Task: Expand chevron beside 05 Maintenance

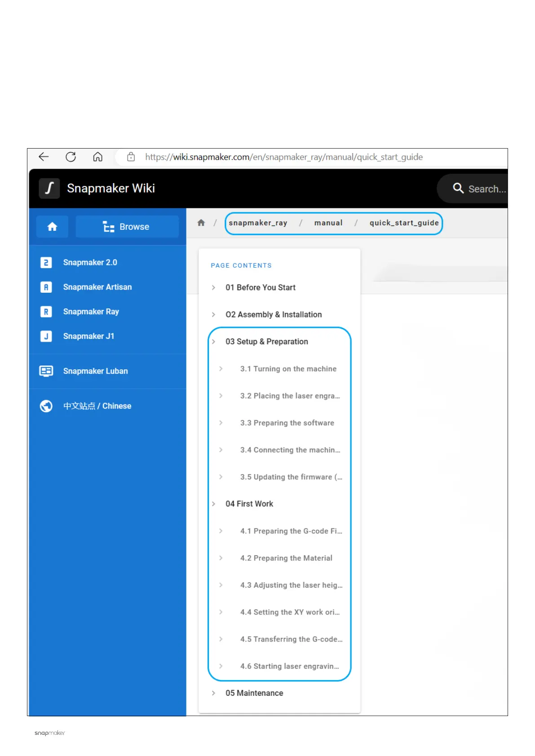Action: (x=213, y=693)
